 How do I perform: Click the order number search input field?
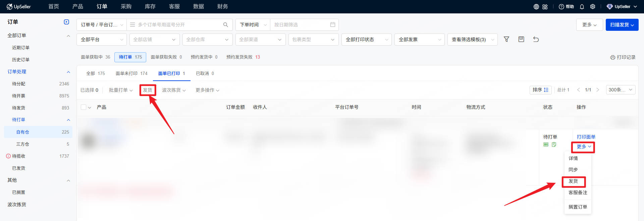click(178, 25)
